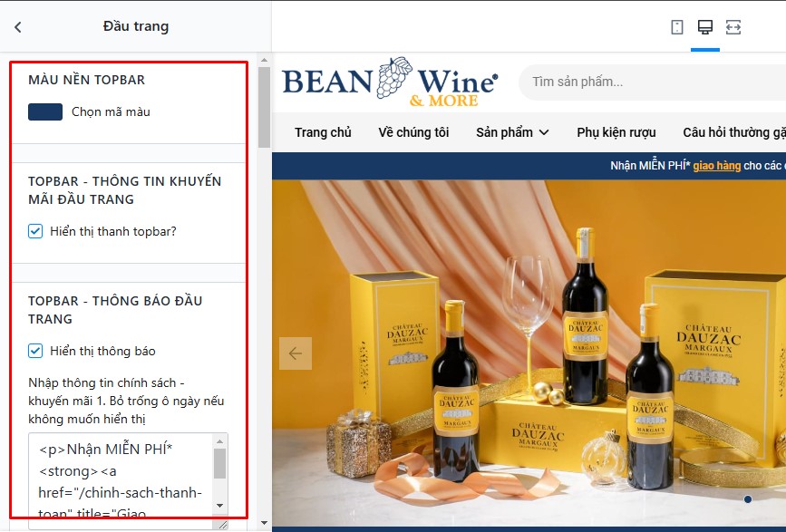
Task: Click the Nhận MIỄN PHÍ* topbar text
Action: coord(650,165)
